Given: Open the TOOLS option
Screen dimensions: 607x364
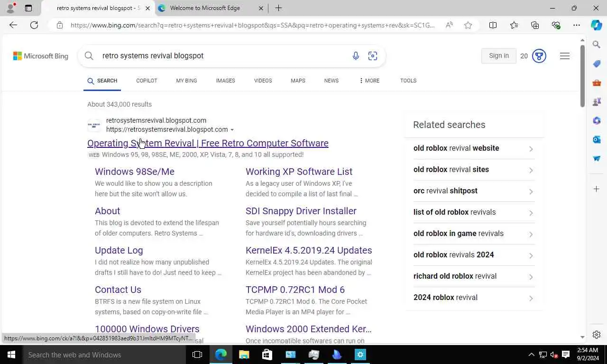Looking at the screenshot, I should [x=408, y=81].
